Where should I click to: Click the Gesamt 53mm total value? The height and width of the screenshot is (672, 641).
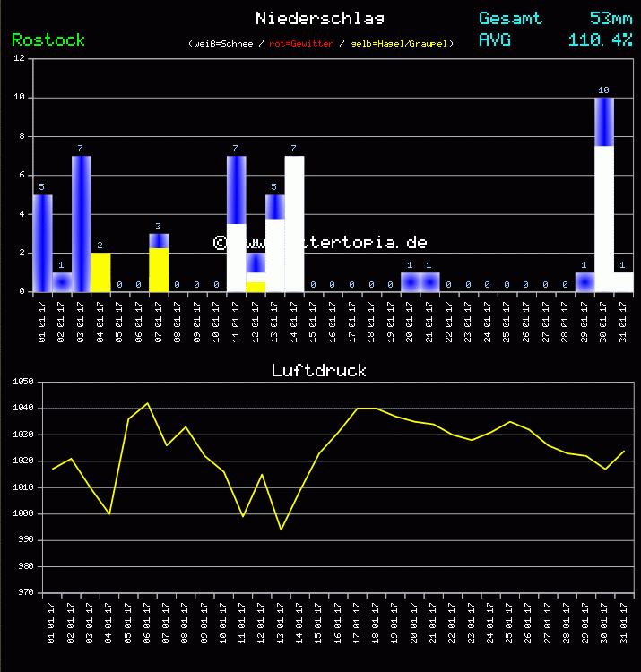pyautogui.click(x=611, y=18)
